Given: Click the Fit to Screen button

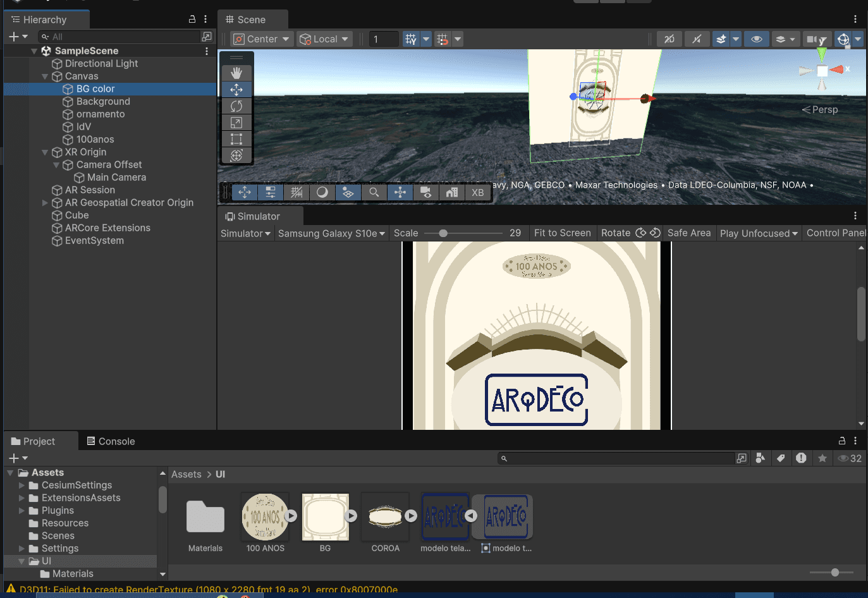Looking at the screenshot, I should click(x=562, y=233).
